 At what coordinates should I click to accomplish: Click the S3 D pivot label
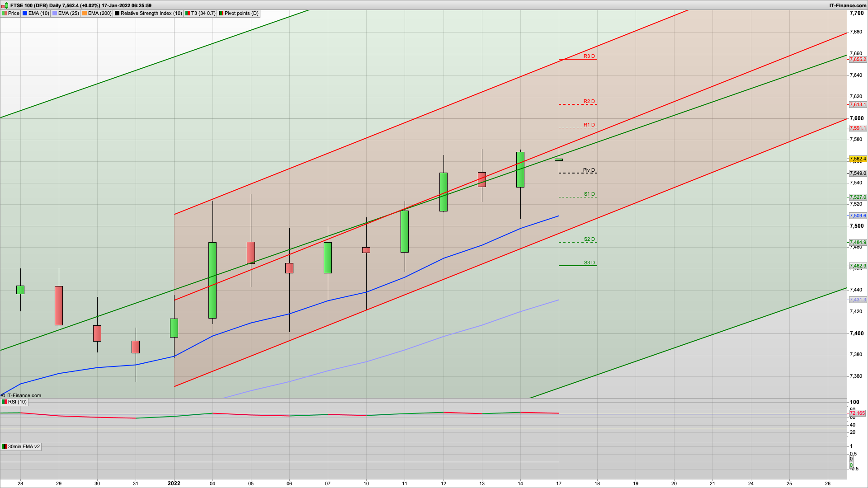click(589, 263)
